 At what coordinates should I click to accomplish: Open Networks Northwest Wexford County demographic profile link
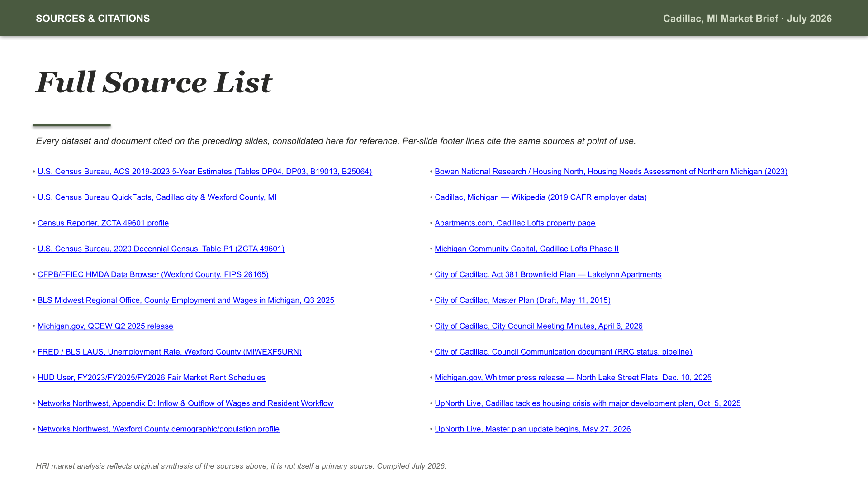tap(159, 429)
